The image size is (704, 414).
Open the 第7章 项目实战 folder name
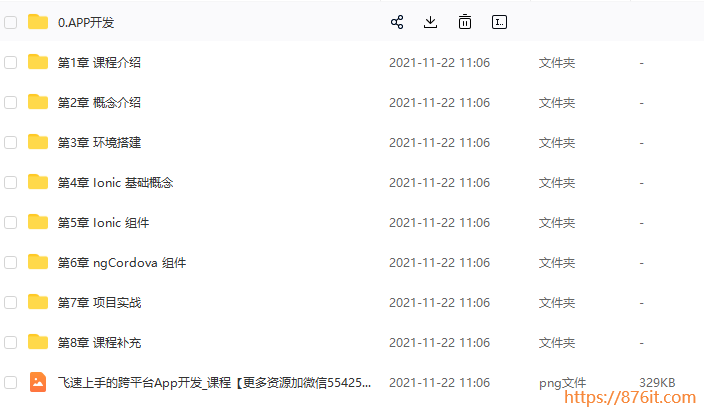coord(99,303)
